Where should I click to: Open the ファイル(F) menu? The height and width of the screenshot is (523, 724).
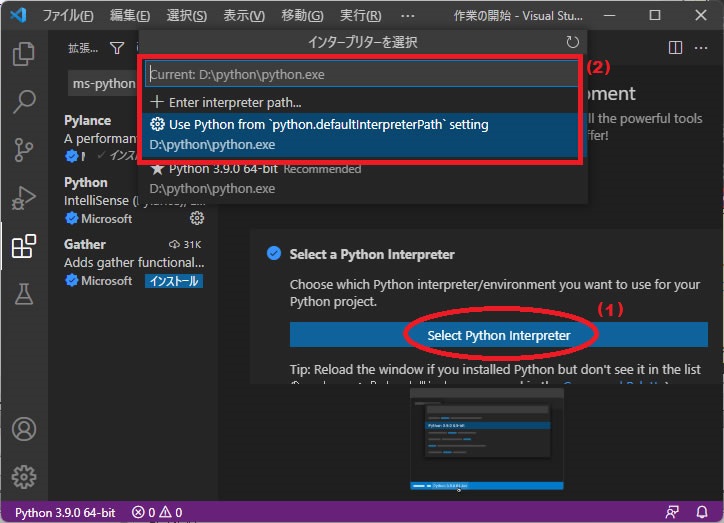[69, 16]
